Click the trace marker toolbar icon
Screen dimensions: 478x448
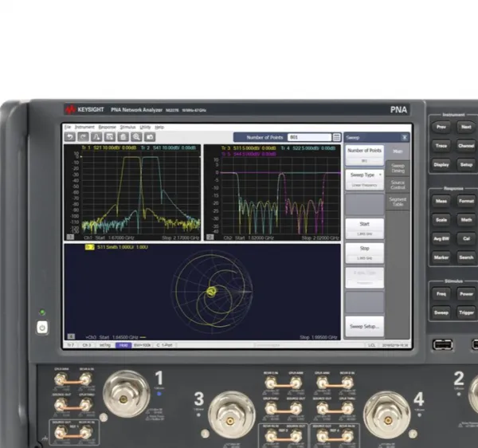tap(96, 137)
